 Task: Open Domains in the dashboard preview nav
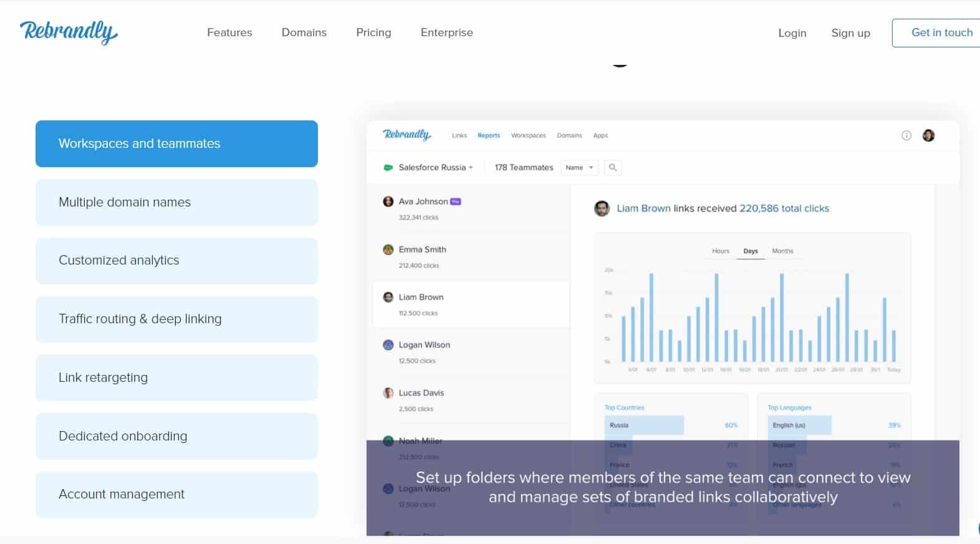click(569, 135)
